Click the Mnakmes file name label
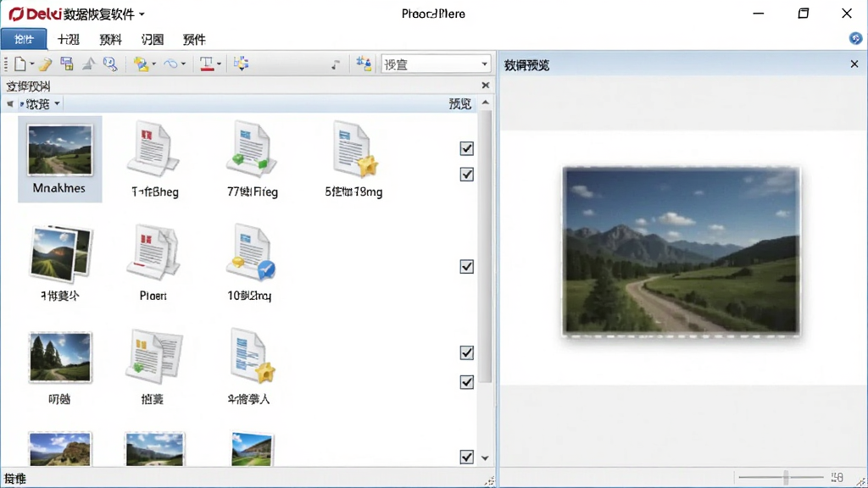The height and width of the screenshot is (488, 868). (x=59, y=188)
